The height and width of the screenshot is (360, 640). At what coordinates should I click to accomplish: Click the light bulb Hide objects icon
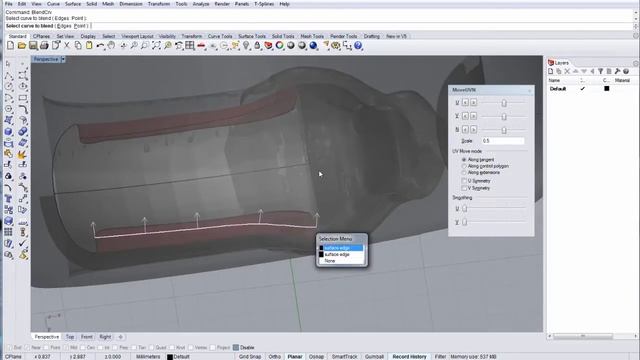click(x=246, y=46)
